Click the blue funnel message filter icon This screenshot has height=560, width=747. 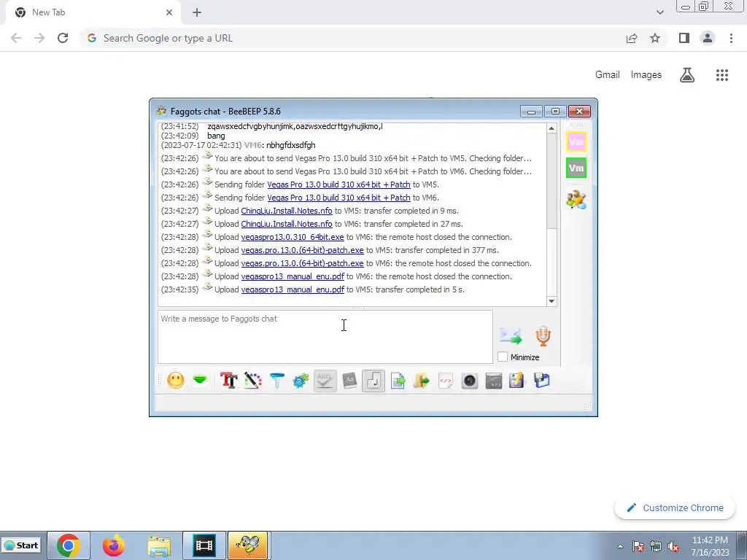point(276,381)
